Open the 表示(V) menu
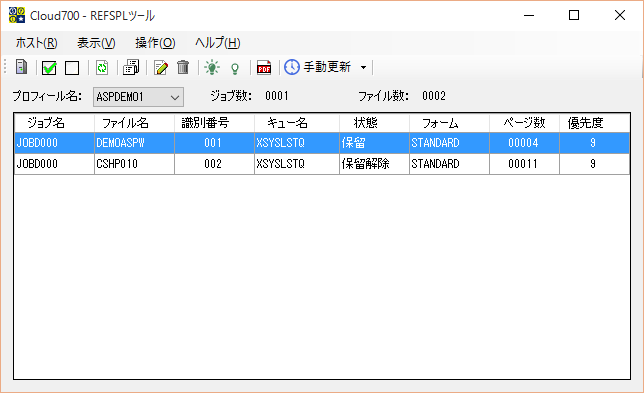Viewport: 644px width, 393px height. [96, 43]
